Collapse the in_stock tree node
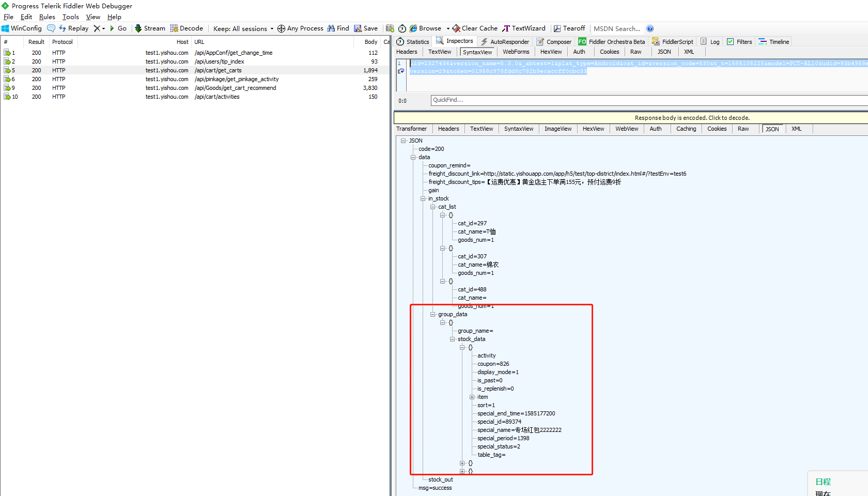Image resolution: width=868 pixels, height=496 pixels. [x=423, y=198]
